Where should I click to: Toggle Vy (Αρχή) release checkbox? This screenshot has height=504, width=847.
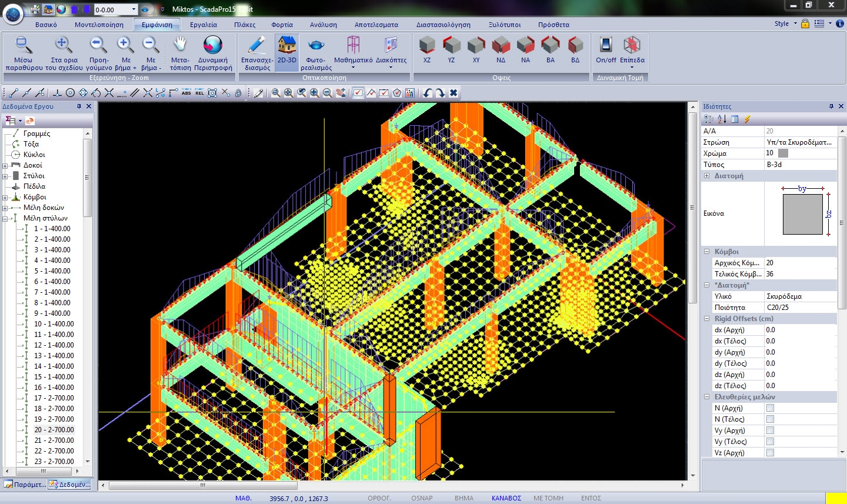[x=770, y=430]
